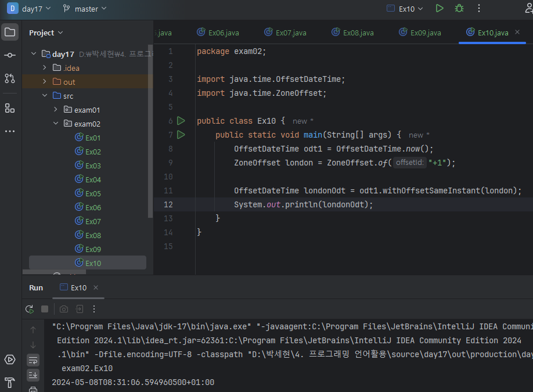Screen dimensions: 533x392
Task: Open the Commit tool window
Action: pos(10,55)
